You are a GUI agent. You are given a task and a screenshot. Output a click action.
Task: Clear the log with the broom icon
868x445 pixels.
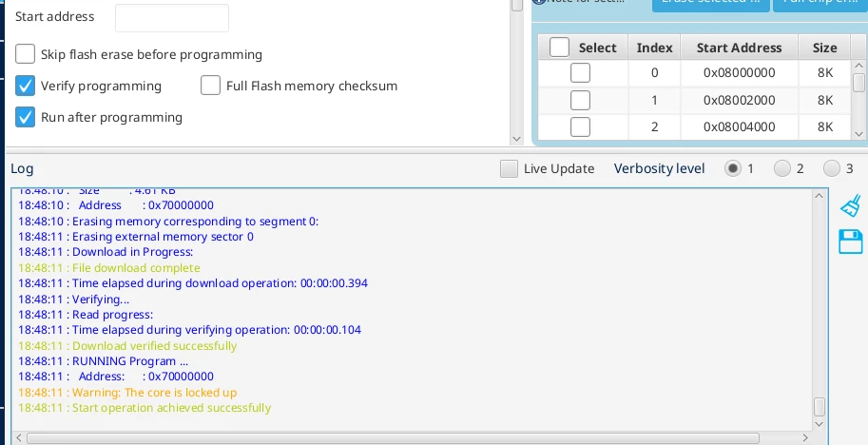[851, 204]
